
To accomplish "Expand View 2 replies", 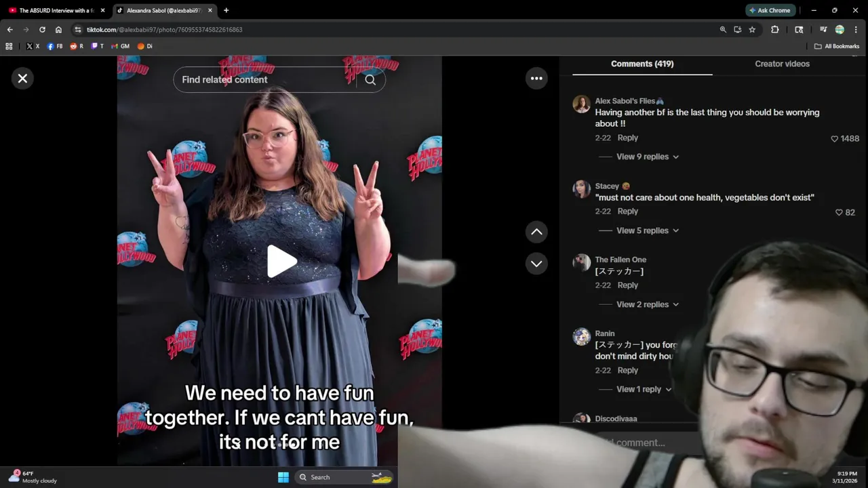I will (x=647, y=304).
